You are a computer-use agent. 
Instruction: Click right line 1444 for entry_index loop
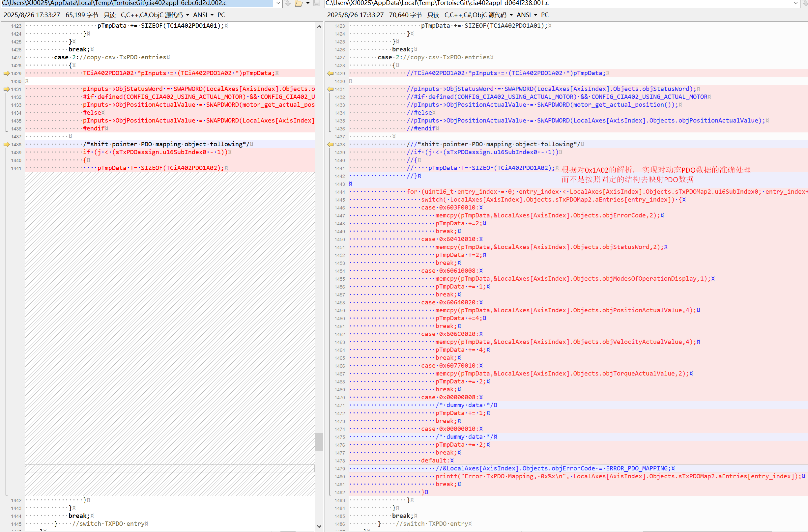coord(607,192)
